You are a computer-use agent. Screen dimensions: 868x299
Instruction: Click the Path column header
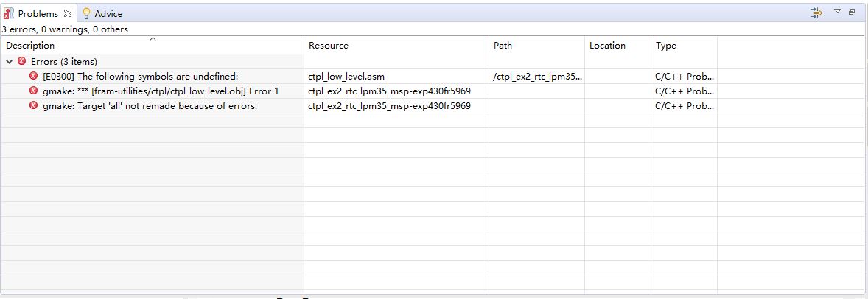point(503,46)
